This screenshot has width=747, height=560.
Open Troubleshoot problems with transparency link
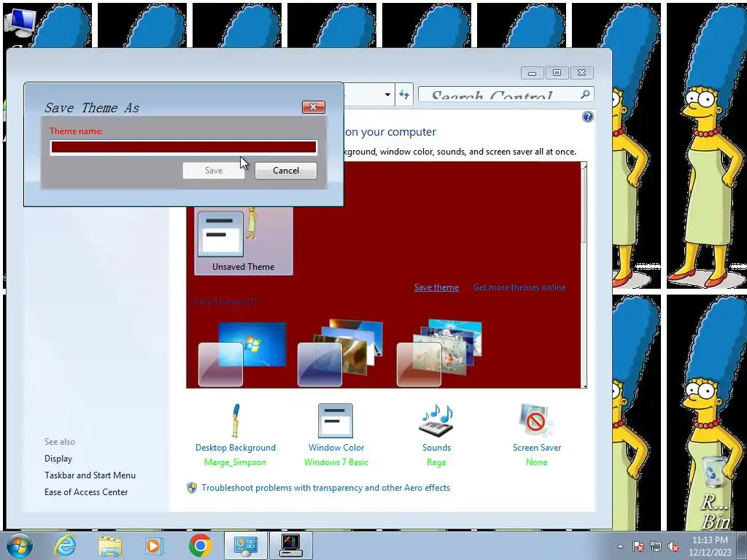325,488
